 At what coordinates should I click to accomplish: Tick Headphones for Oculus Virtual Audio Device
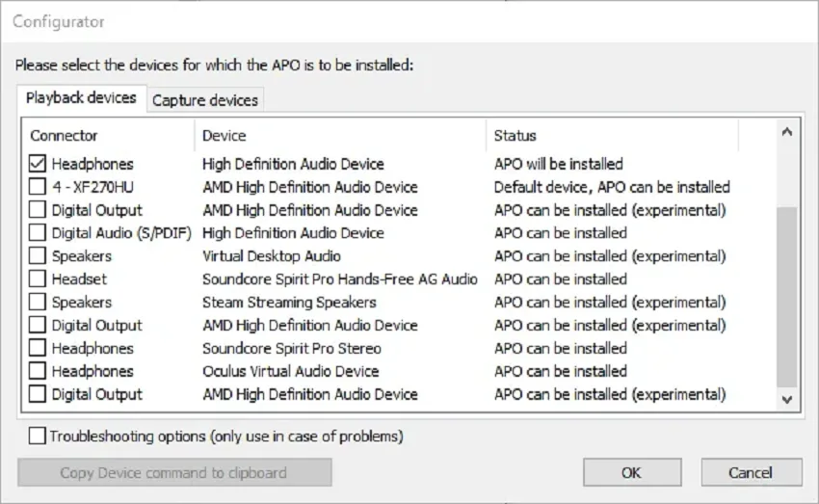pos(37,371)
